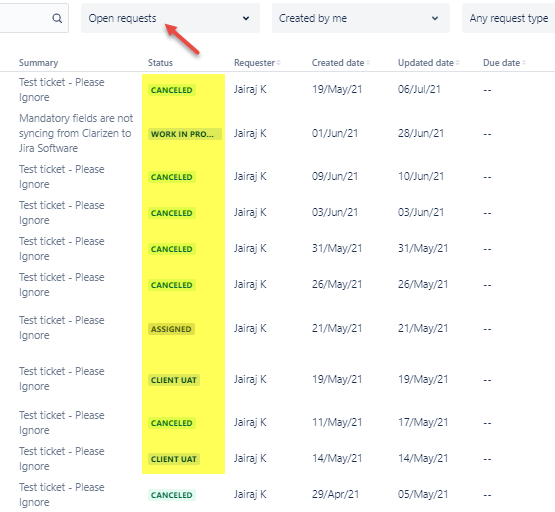The image size is (555, 512).
Task: Click CANCELED badge in 29/Apr/21 row
Action: click(x=172, y=495)
